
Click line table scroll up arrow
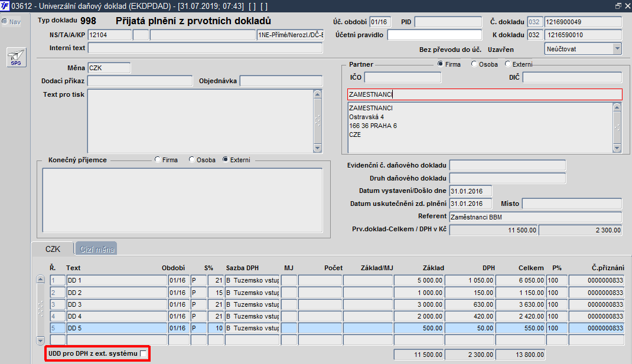[x=41, y=279]
